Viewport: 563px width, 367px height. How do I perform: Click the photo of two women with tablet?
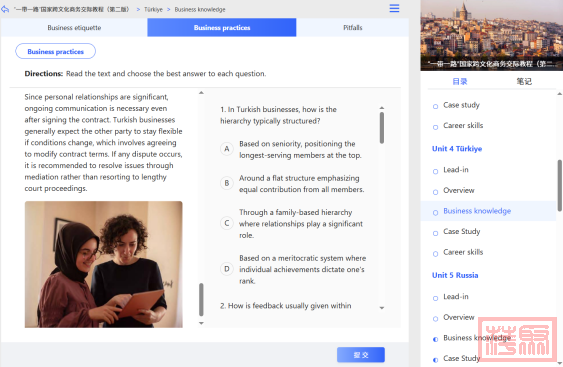[103, 264]
